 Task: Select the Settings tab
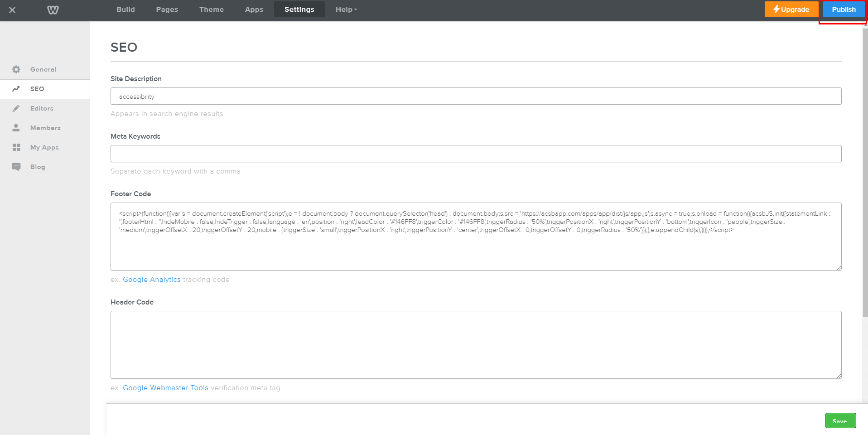pos(299,9)
